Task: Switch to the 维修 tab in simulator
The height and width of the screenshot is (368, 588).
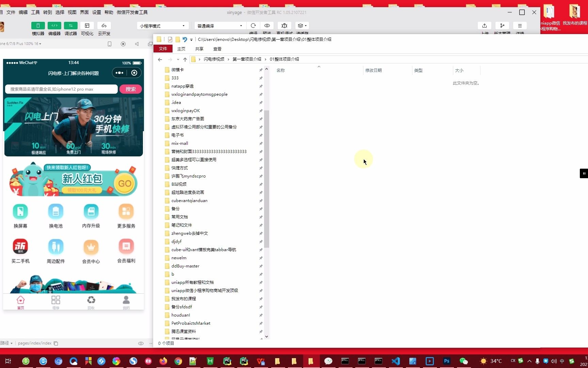Action: 56,302
